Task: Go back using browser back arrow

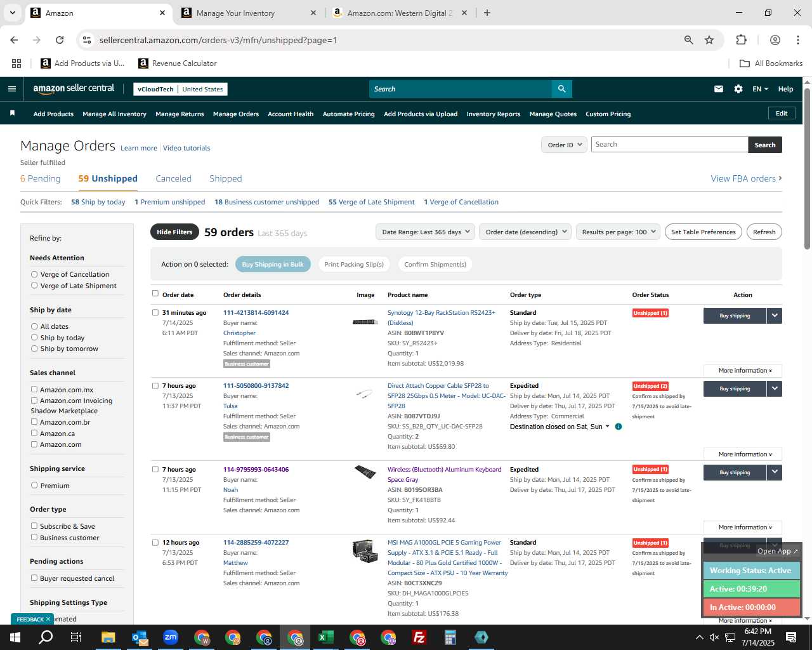Action: coord(14,40)
